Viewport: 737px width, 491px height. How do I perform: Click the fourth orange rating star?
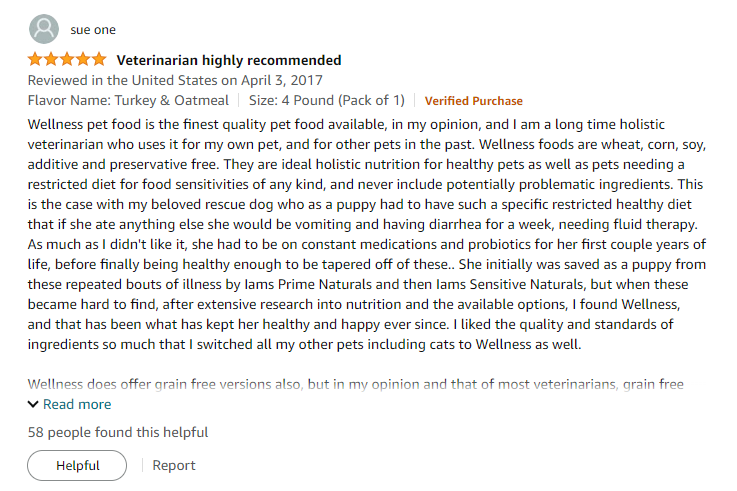[83, 60]
